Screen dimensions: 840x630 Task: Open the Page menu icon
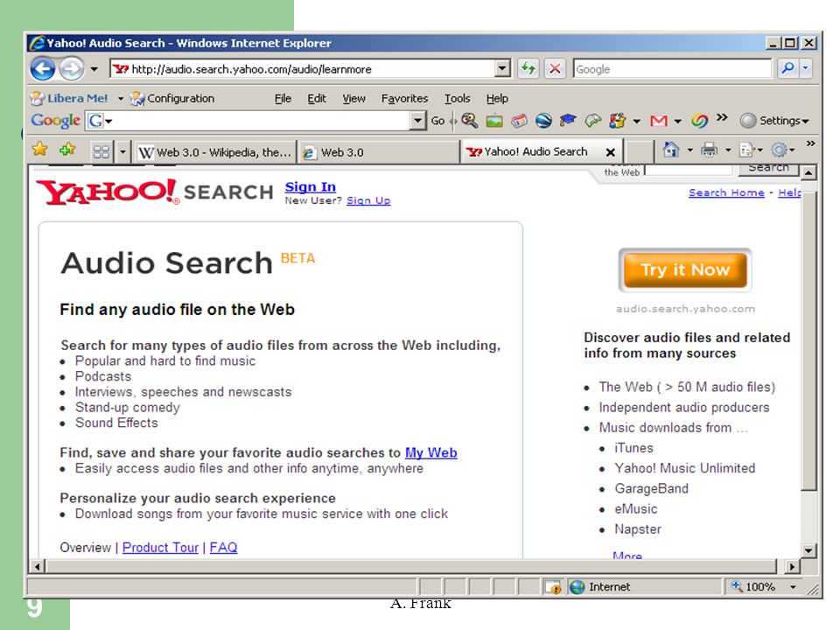click(x=746, y=150)
